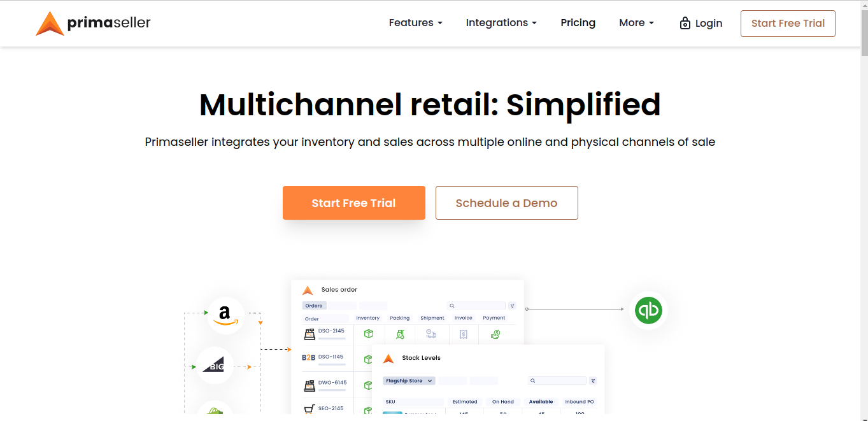Click the Schedule a Demo button
This screenshot has width=868, height=421.
tap(506, 203)
